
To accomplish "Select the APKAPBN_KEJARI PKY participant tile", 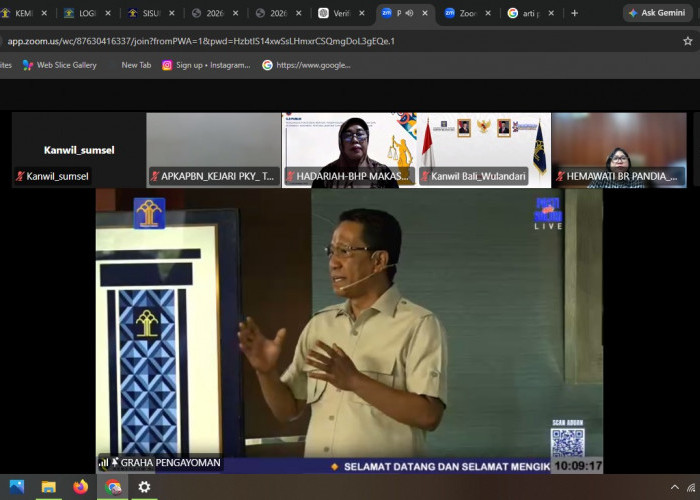I will pyautogui.click(x=214, y=150).
